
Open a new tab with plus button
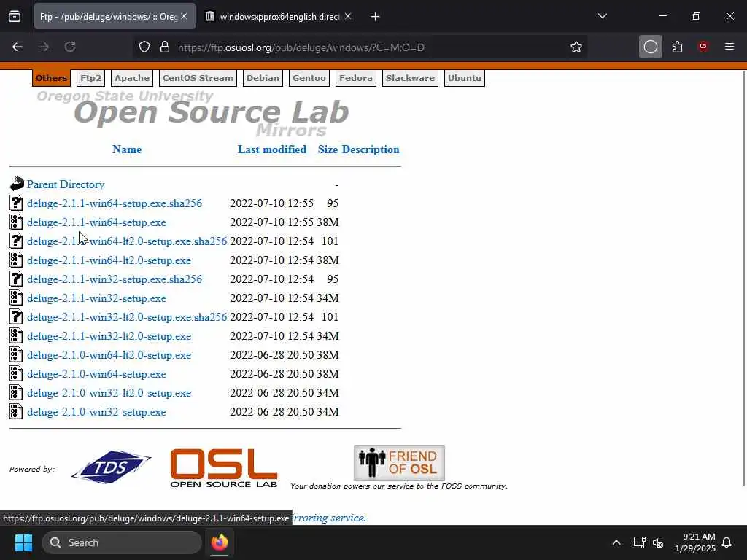(376, 17)
